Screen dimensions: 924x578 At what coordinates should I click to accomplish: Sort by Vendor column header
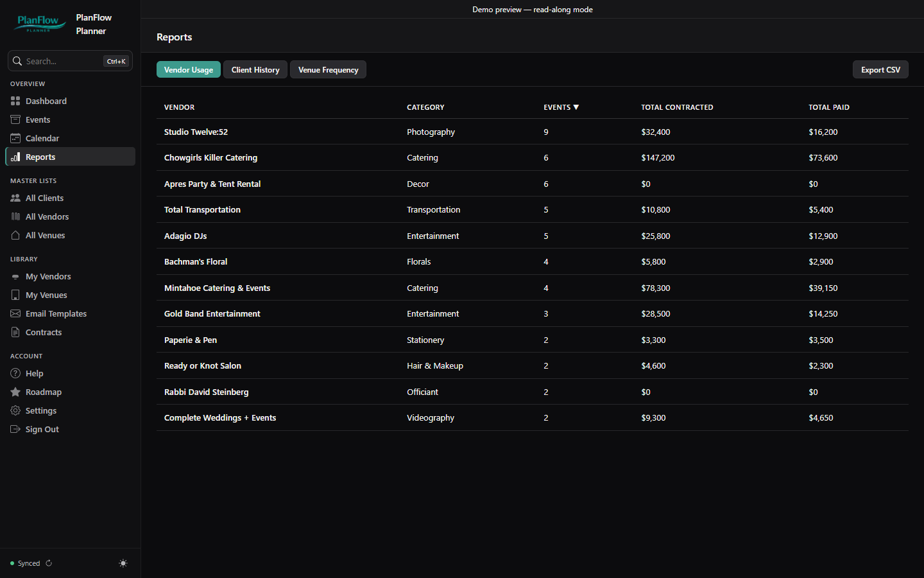tap(179, 107)
